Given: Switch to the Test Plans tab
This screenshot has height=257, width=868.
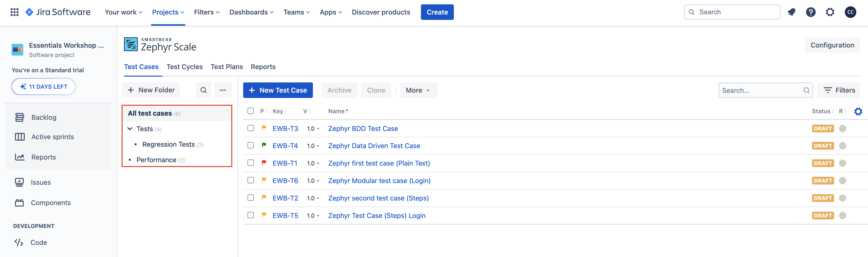Looking at the screenshot, I should (227, 67).
